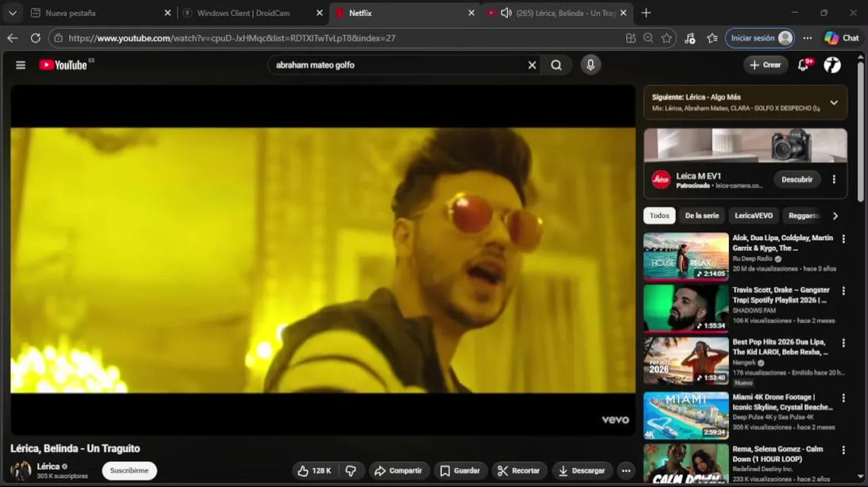The width and height of the screenshot is (868, 487).
Task: Open the Crear menu
Action: point(765,65)
